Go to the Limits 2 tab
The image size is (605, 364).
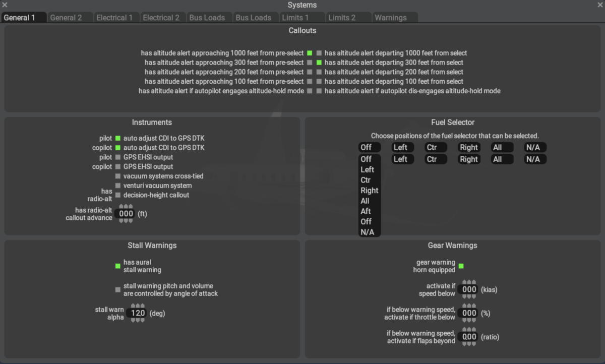tap(342, 18)
